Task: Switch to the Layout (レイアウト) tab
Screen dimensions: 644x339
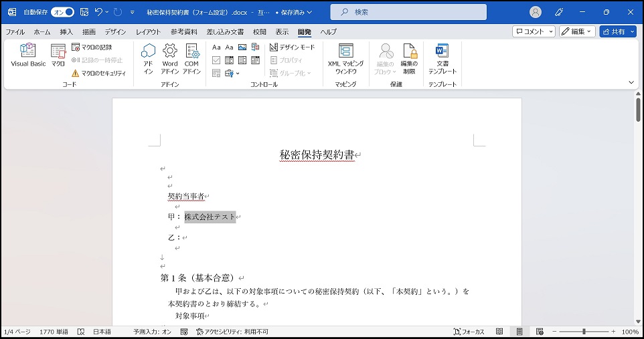Action: coord(148,31)
